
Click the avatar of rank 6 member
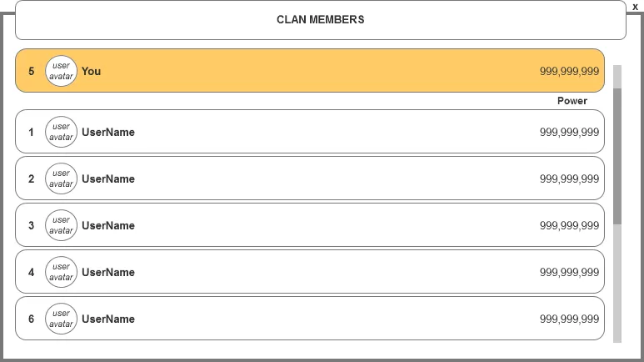[61, 319]
